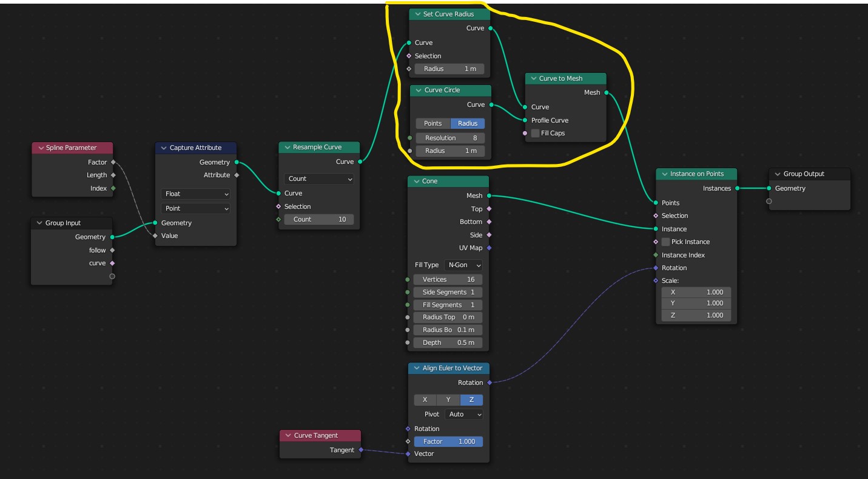Collapse the Spline Parameter node
Viewport: 868px width, 479px height.
pyautogui.click(x=40, y=148)
